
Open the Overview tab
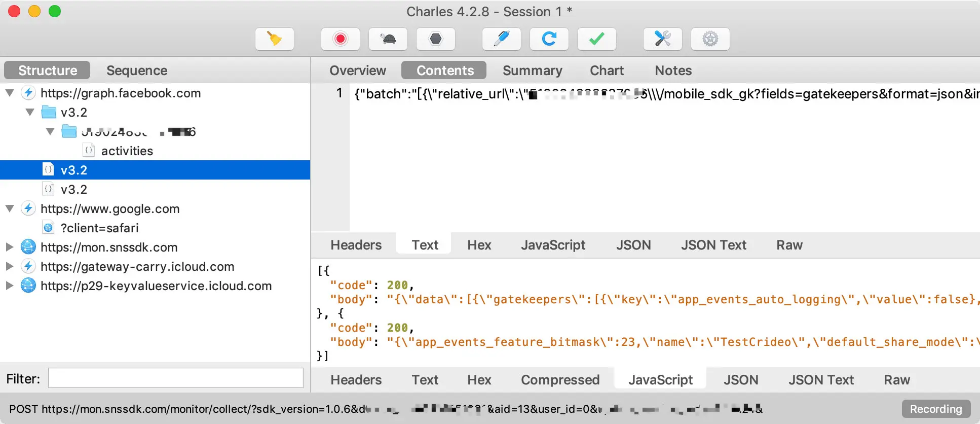[358, 70]
